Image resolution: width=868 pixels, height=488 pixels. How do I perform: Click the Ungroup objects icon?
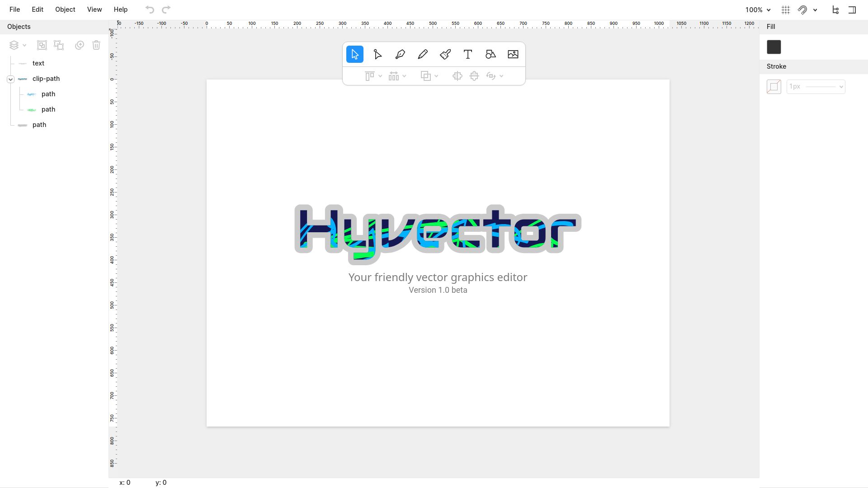click(59, 45)
